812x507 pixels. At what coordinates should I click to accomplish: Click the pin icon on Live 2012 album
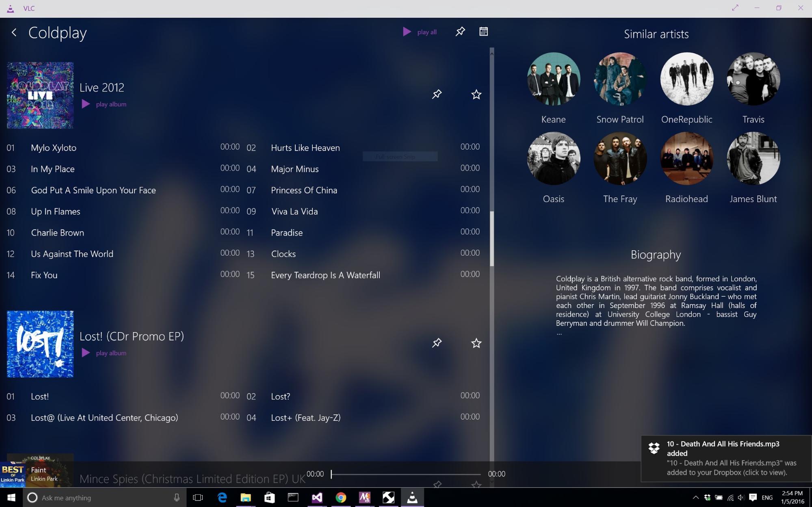click(x=437, y=94)
